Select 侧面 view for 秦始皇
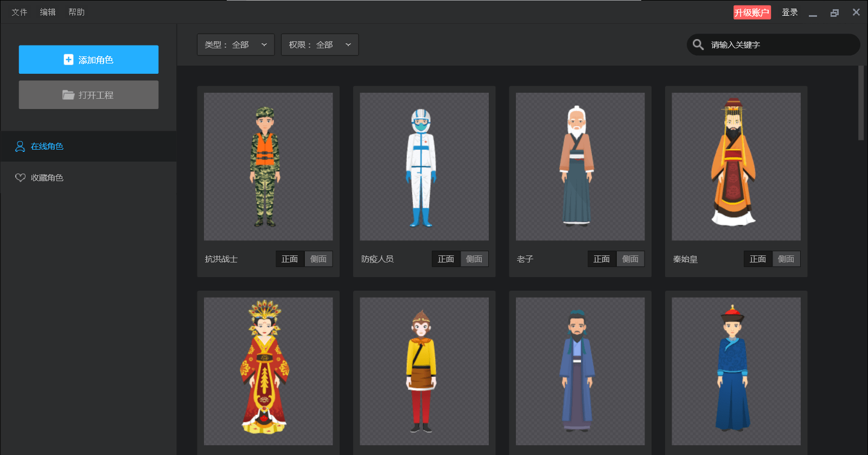868x455 pixels. coord(786,259)
